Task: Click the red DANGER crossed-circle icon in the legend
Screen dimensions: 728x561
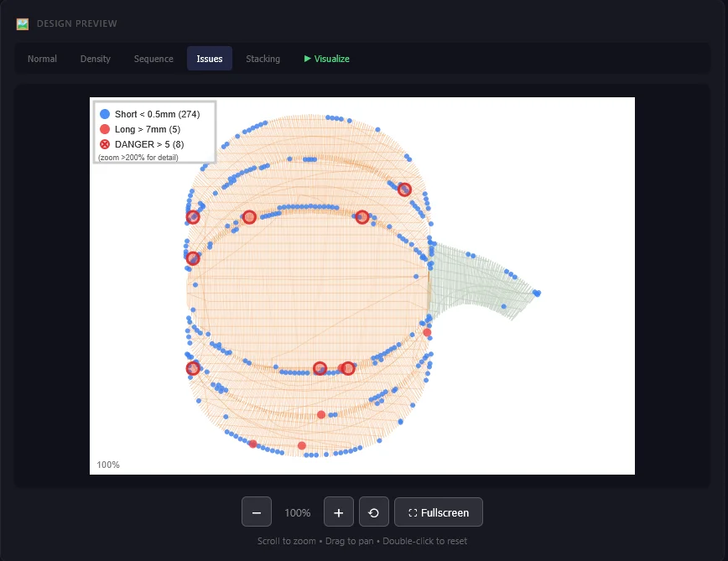Action: (104, 143)
